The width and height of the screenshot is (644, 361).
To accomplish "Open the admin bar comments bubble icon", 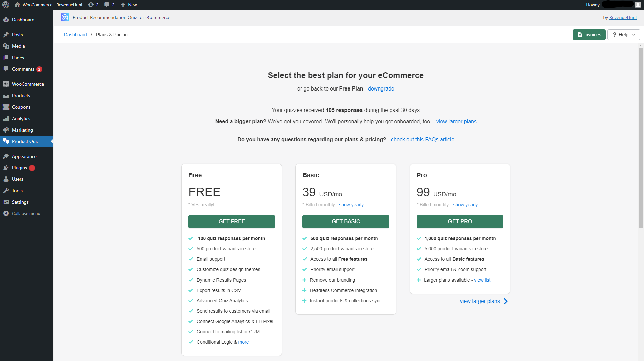I will 107,5.
